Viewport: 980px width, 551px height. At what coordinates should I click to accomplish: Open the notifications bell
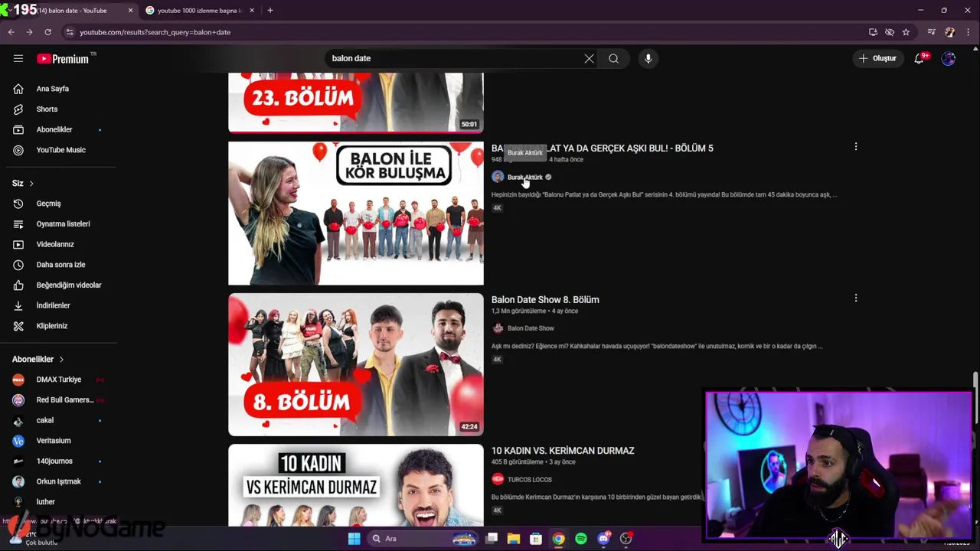coord(920,58)
